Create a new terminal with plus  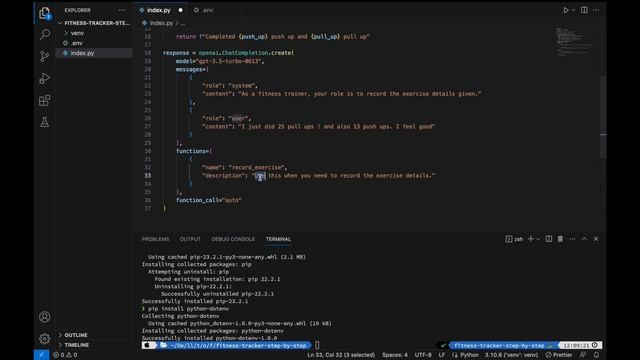[x=531, y=239]
